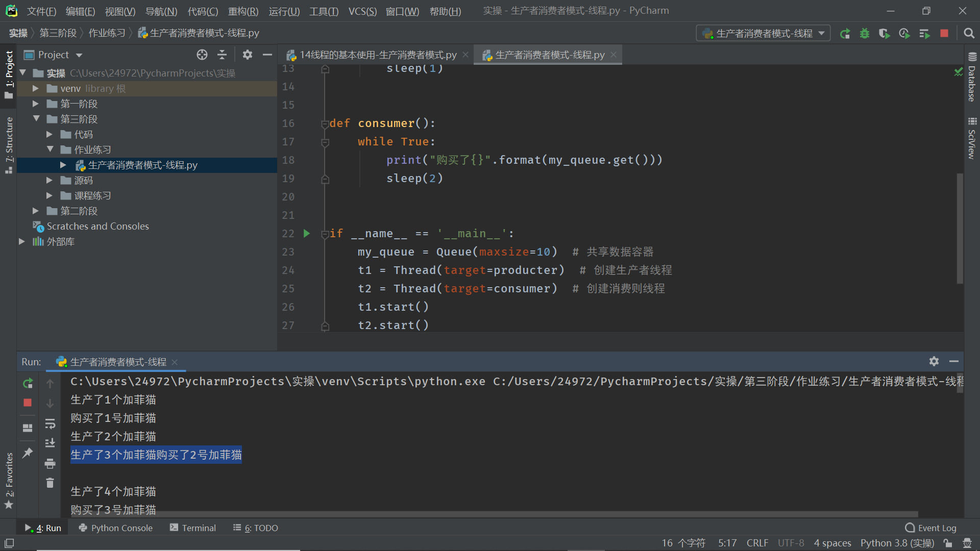Print console output icon

pos(50,463)
